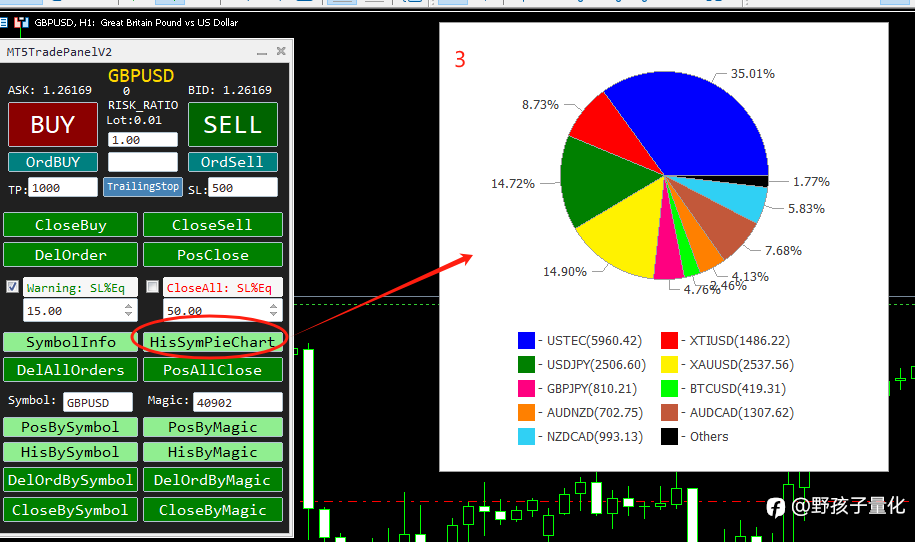915x542 pixels.
Task: Click the ASK: 1.26169 price text
Action: pos(50,90)
